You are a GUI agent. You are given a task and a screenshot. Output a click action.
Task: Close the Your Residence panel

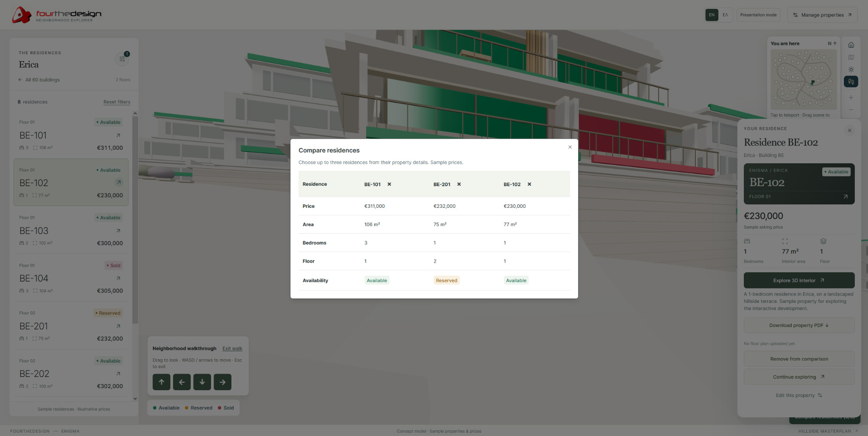click(x=849, y=130)
